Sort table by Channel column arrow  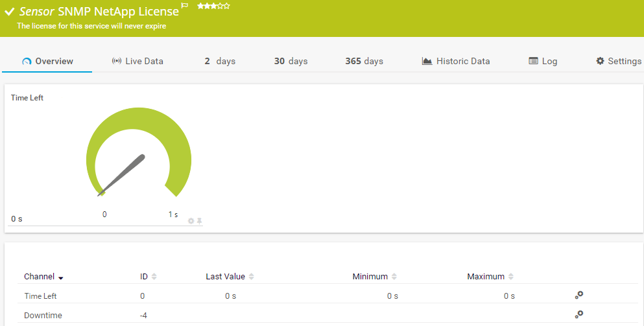click(61, 277)
